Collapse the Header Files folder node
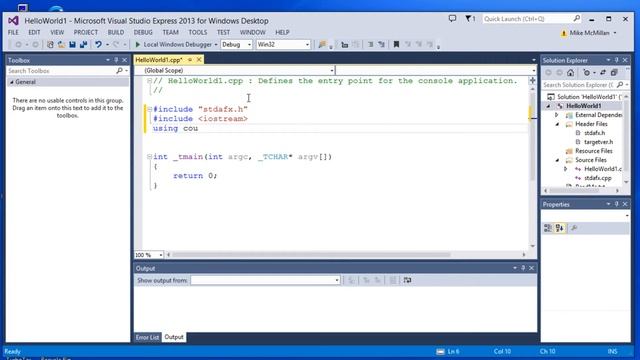The width and height of the screenshot is (640, 360). click(x=557, y=124)
